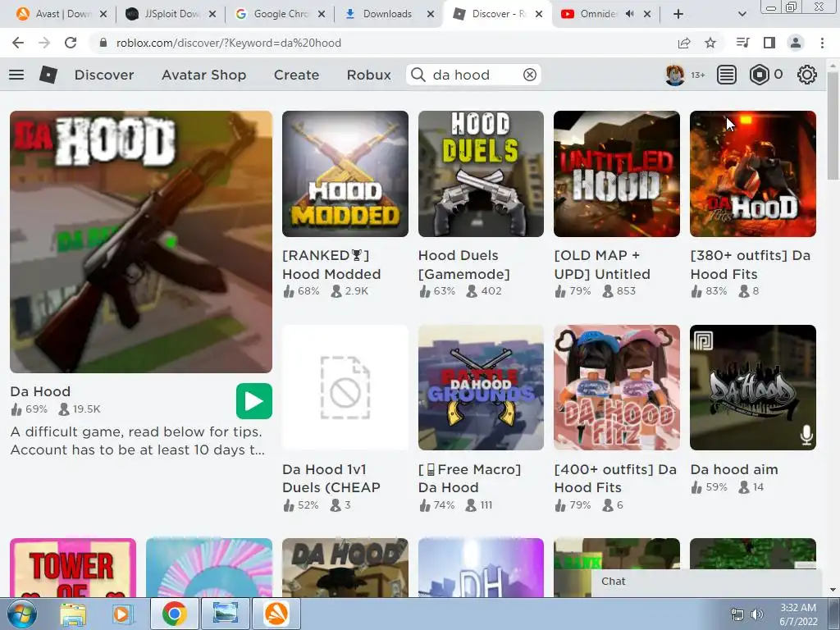Open the Roblox settings gear
Viewport: 840px width, 630px height.
coord(807,75)
